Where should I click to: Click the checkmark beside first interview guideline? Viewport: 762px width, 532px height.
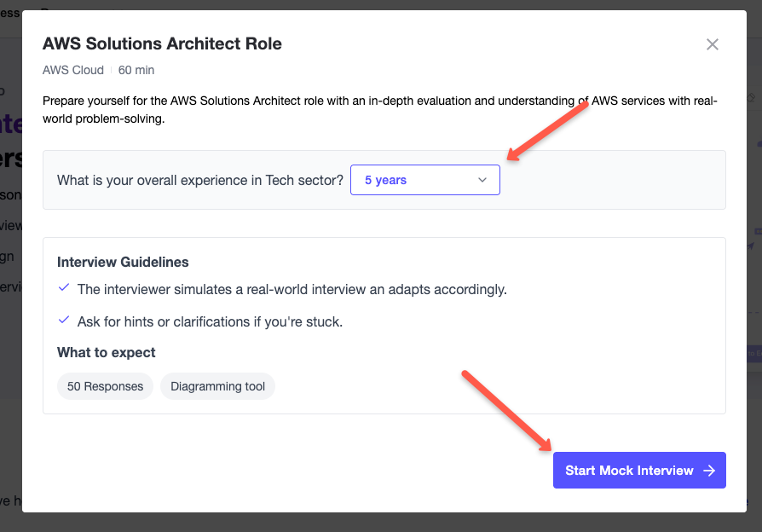click(x=63, y=287)
